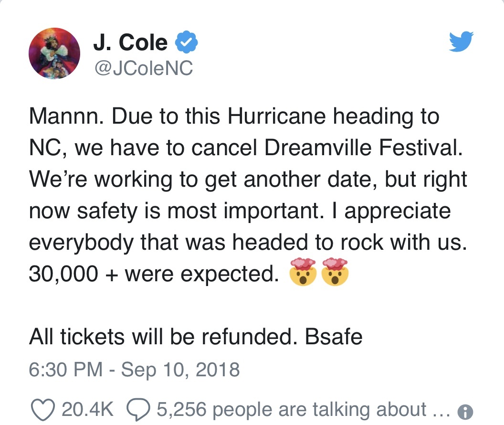Open 5,256 people are talking about link

304,410
